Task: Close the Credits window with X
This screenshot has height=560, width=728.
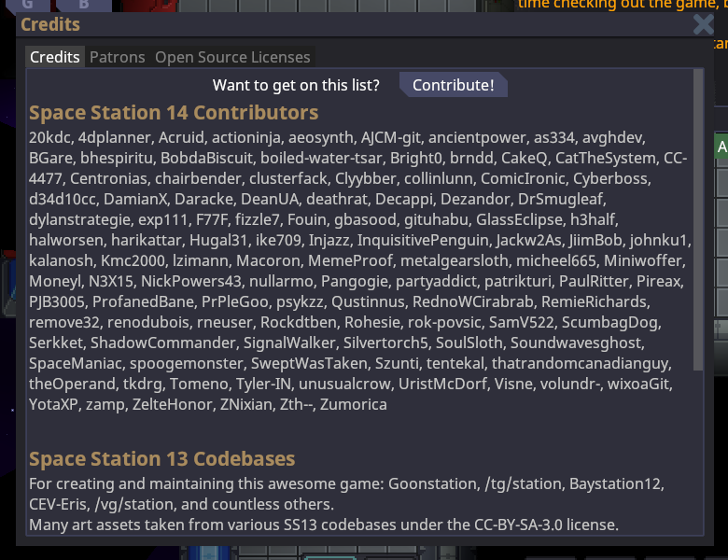Action: [x=704, y=24]
